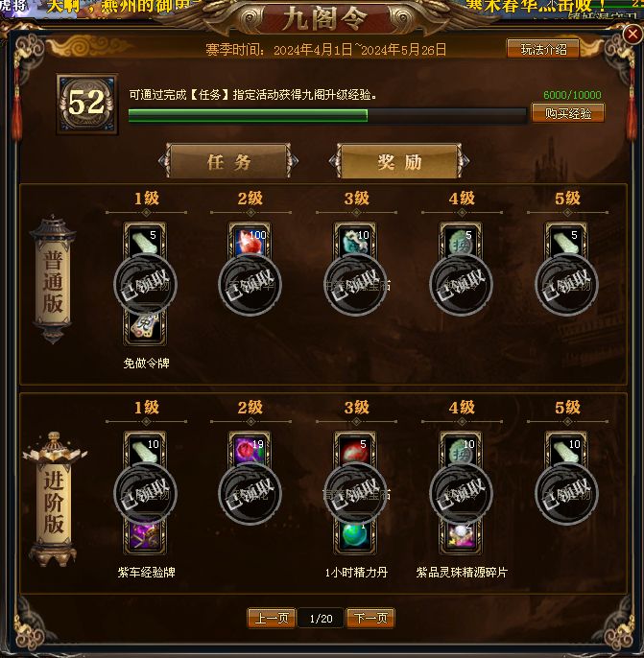Viewport: 644px width, 658px height.
Task: Switch to the 奖励 tab
Action: [399, 161]
